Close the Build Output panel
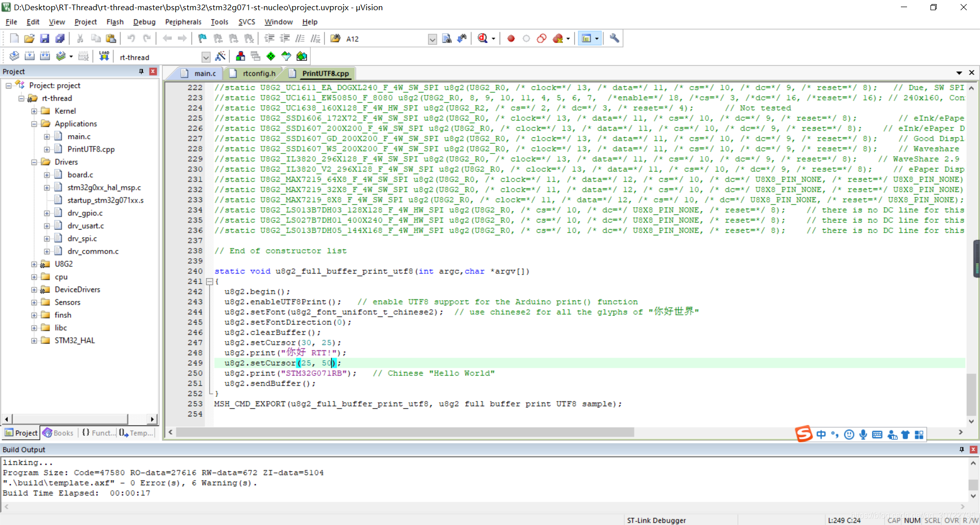The height and width of the screenshot is (525, 980). click(973, 449)
